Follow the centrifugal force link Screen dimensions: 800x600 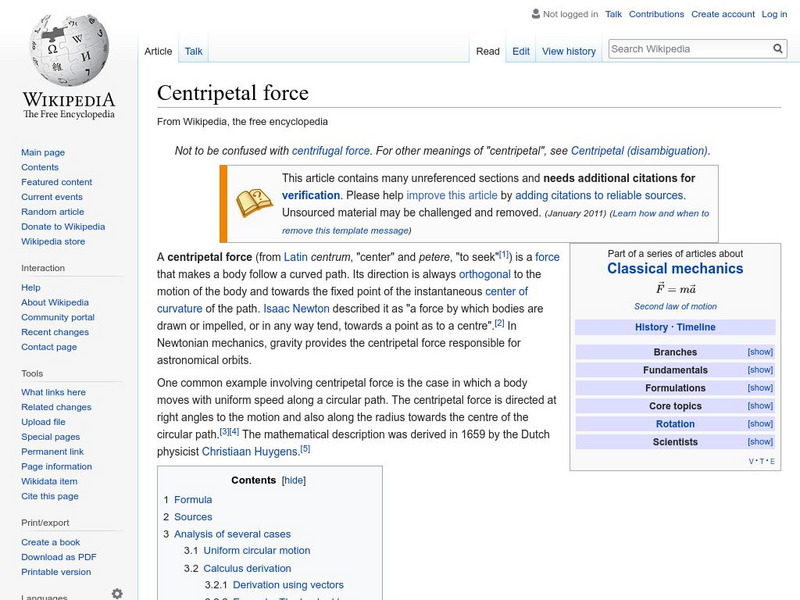click(x=331, y=151)
